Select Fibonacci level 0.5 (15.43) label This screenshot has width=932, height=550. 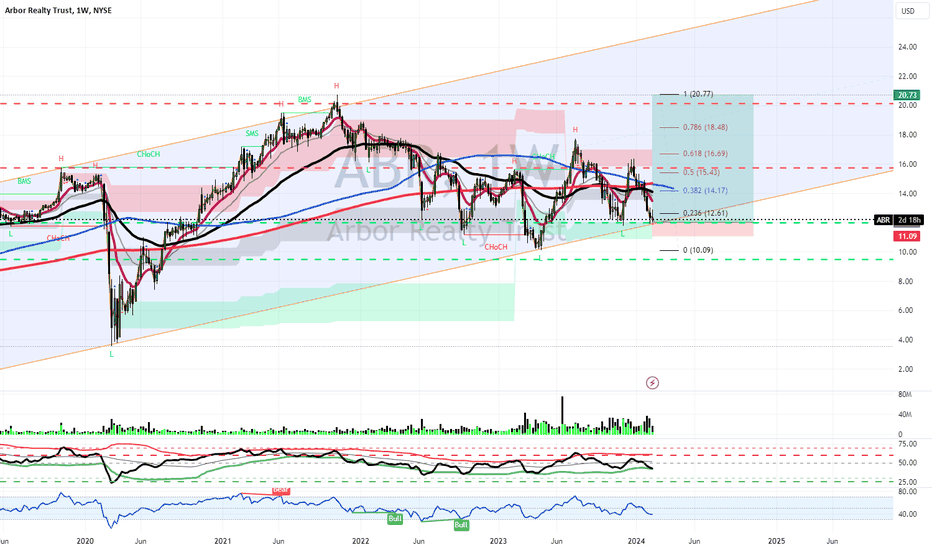tap(701, 172)
